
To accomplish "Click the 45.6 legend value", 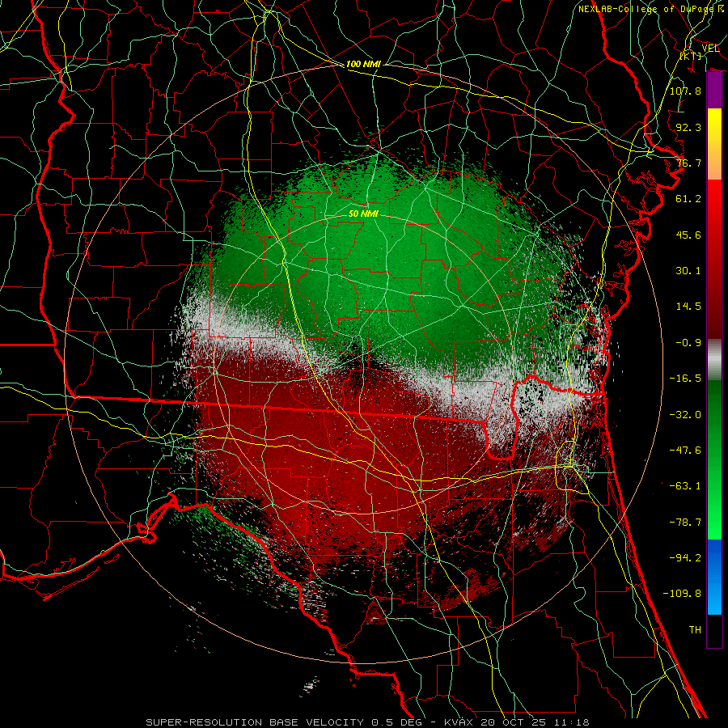I will [x=688, y=235].
